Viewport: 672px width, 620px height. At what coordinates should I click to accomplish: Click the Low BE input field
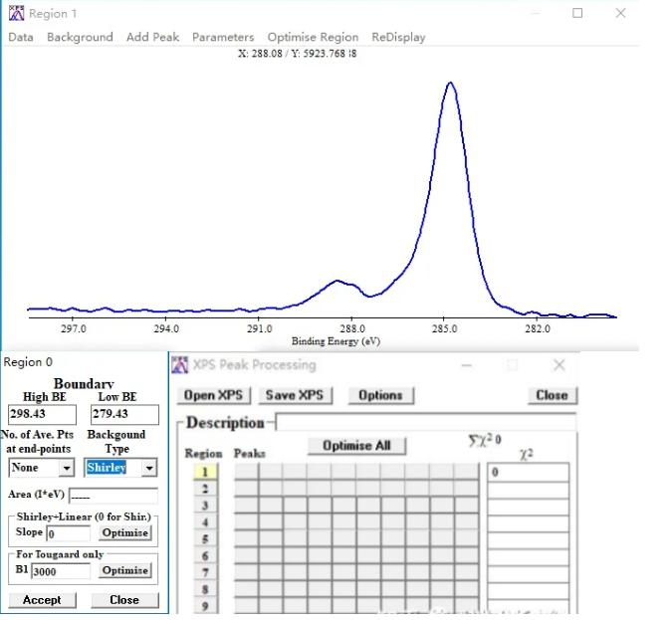tap(123, 414)
